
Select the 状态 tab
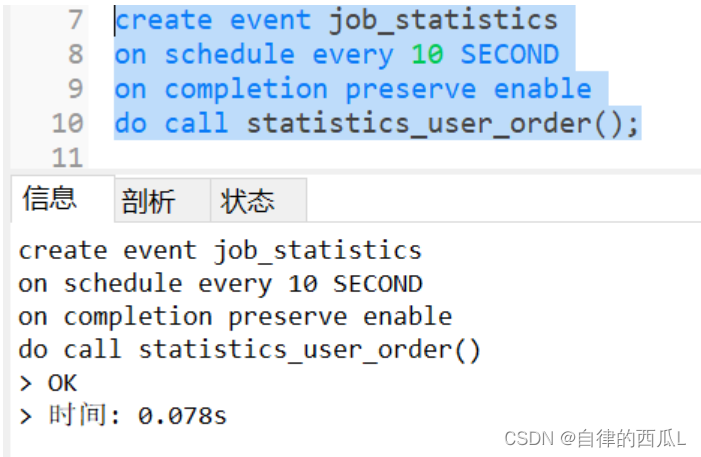[247, 201]
